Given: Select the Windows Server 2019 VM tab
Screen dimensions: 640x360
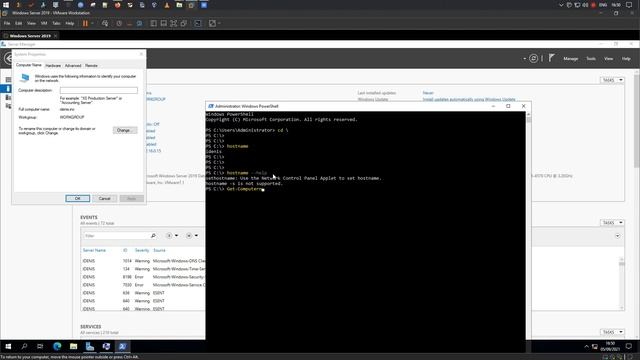Looking at the screenshot, I should click(30, 36).
